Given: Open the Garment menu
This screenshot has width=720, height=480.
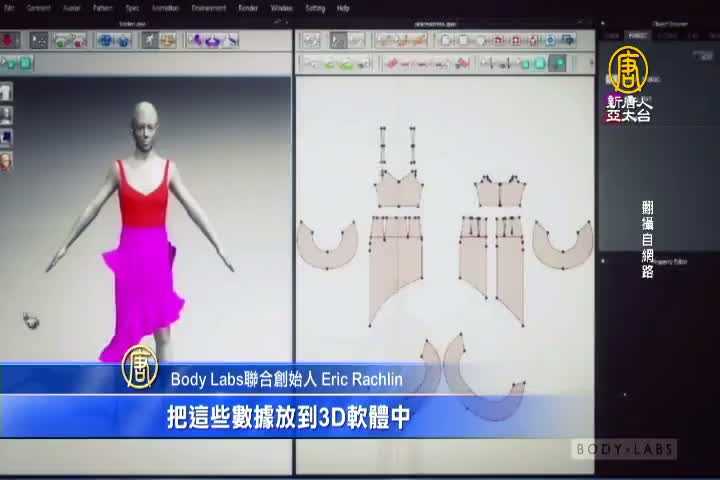Looking at the screenshot, I should (39, 8).
